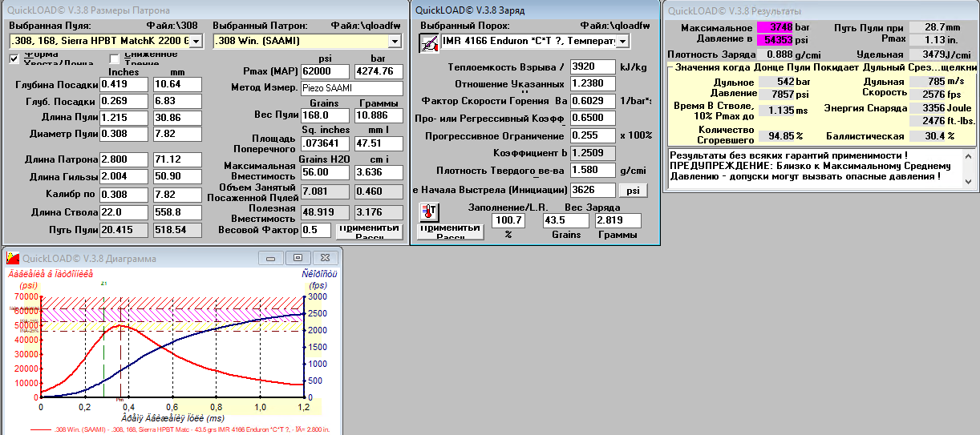Toggle the Форма Хвоста checkbox

[15, 58]
